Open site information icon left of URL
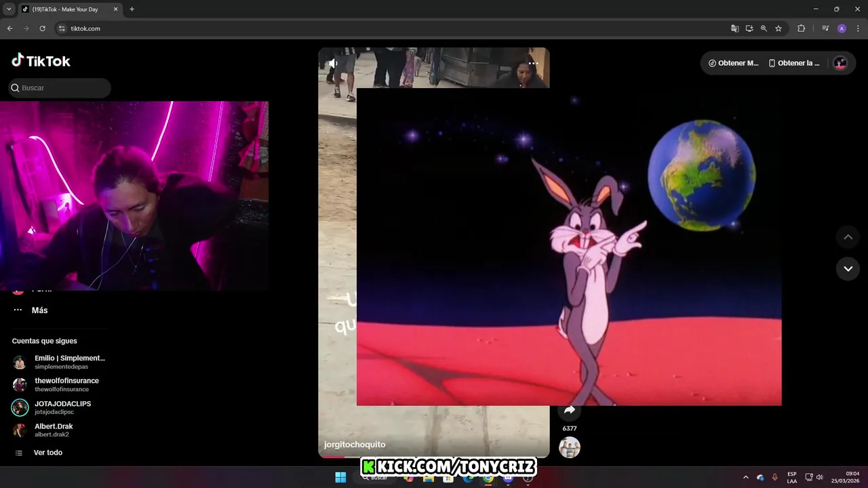This screenshot has height=488, width=868. (x=62, y=28)
